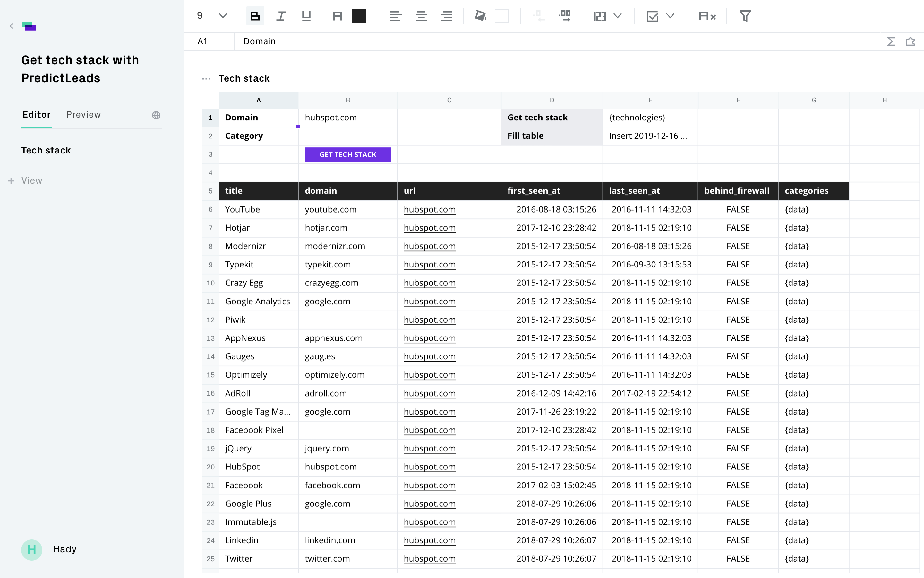Align text center
The width and height of the screenshot is (924, 578).
click(421, 16)
